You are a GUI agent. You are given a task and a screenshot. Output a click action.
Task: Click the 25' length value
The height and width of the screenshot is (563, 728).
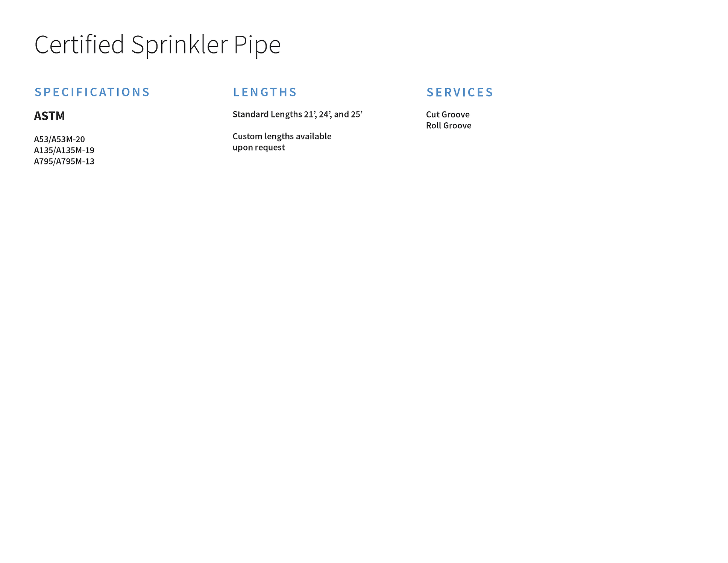point(356,114)
